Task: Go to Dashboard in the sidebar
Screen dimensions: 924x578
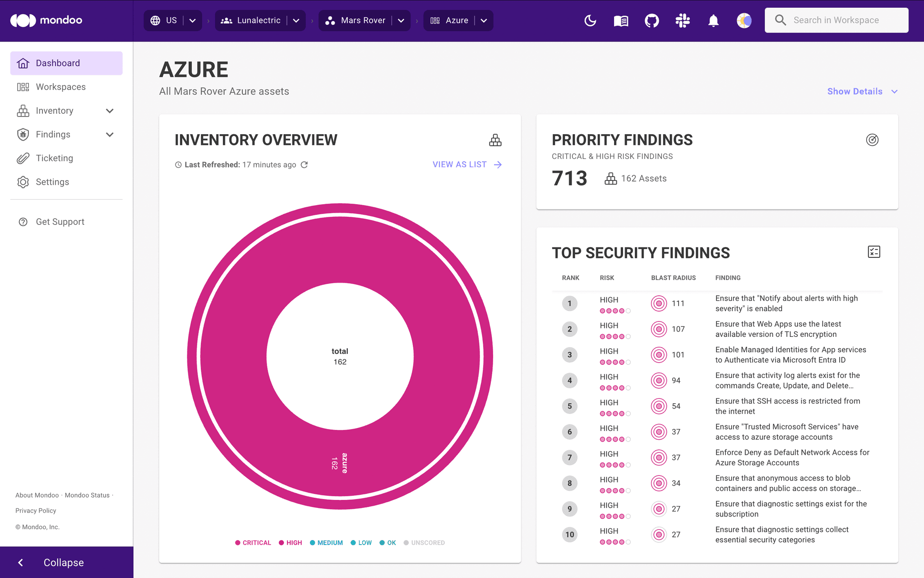Action: (57, 63)
